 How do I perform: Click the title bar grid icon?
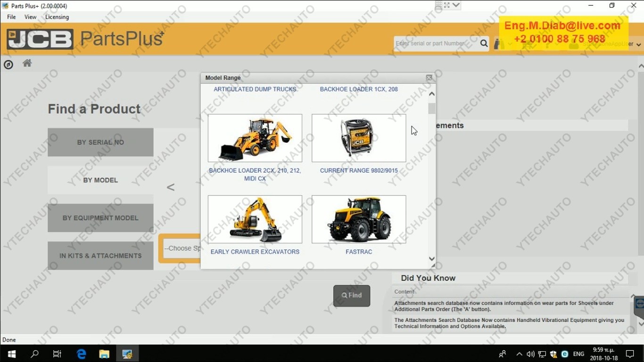pos(439,6)
